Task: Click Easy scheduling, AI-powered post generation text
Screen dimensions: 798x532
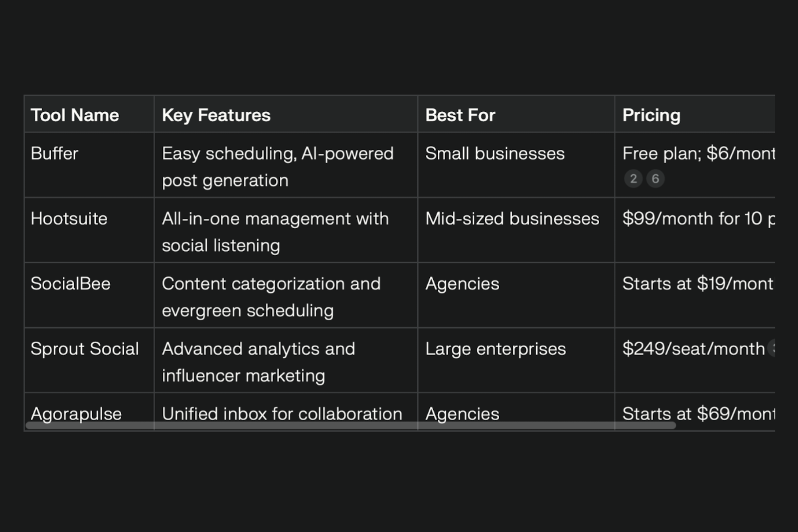Action: point(278,167)
